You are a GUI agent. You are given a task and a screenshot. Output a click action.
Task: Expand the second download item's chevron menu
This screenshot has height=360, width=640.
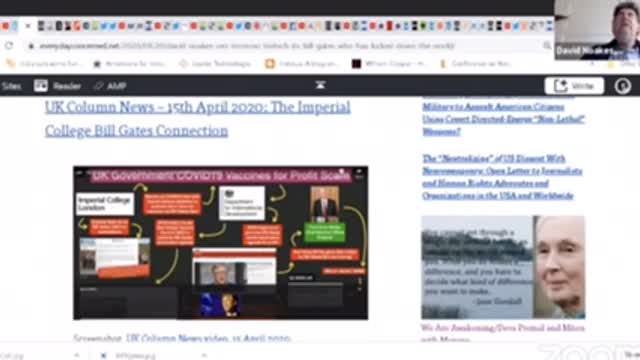click(x=204, y=356)
